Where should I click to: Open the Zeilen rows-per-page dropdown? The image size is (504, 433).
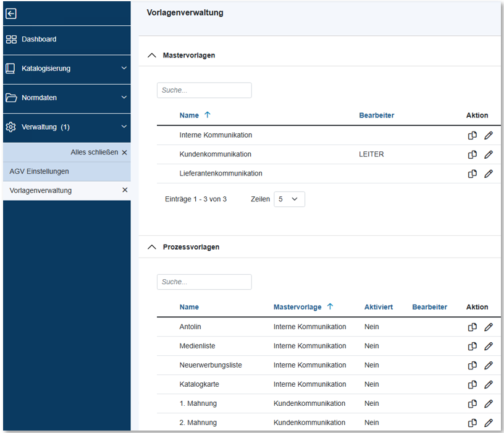coord(289,199)
